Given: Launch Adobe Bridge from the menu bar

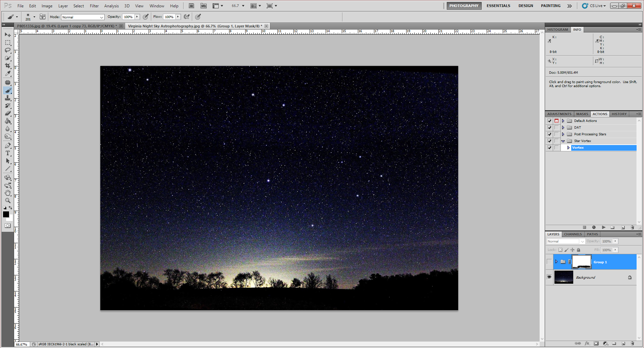Looking at the screenshot, I should 191,6.
